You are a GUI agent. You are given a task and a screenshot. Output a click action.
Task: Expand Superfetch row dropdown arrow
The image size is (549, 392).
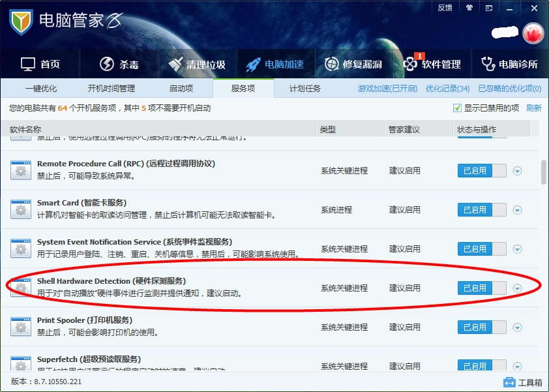tap(517, 366)
